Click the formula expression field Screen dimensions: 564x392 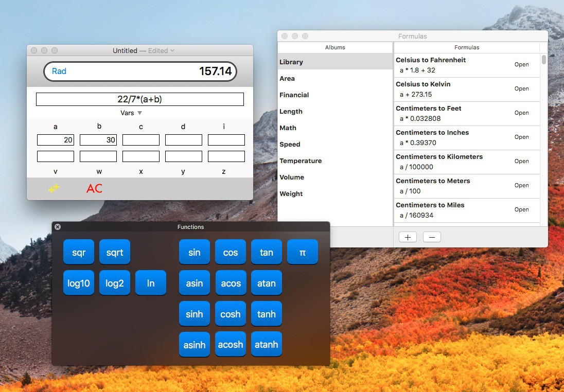(139, 99)
